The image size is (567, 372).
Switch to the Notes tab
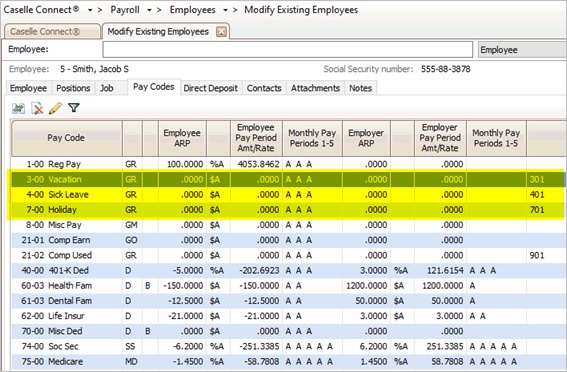(361, 88)
